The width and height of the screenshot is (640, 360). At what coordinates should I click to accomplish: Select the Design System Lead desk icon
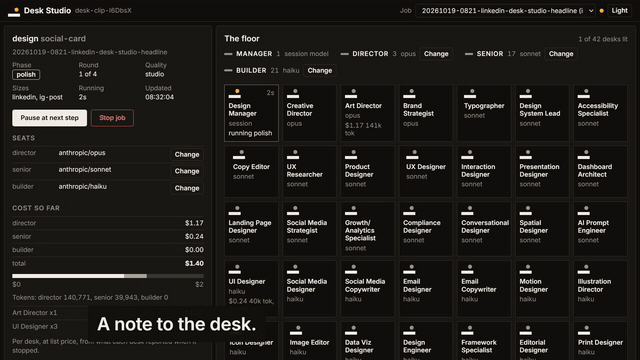(526, 94)
